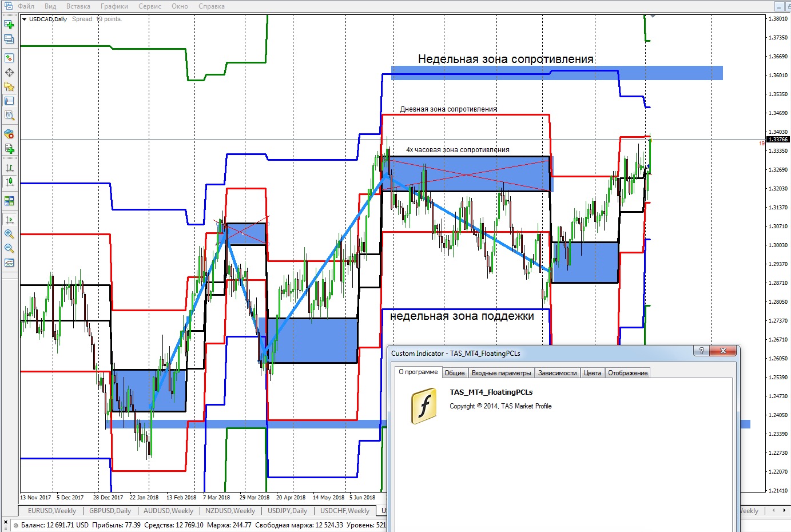Zoom out of the chart
This screenshot has height=532, width=791.
(9, 248)
